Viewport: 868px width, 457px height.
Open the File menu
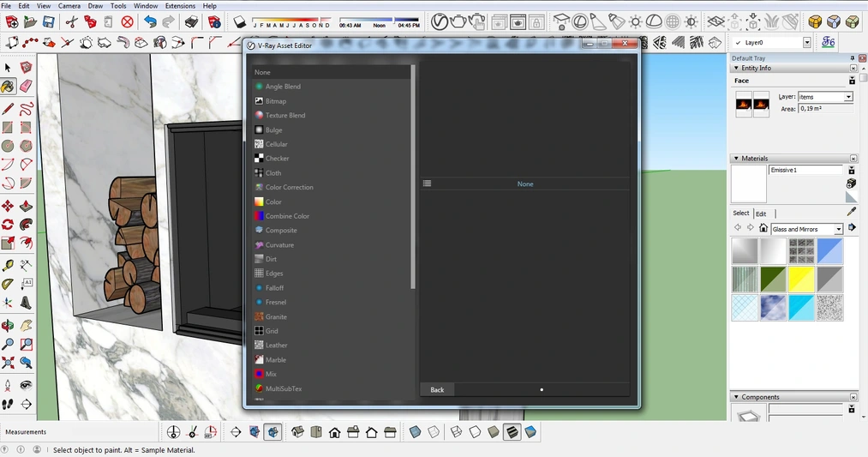tap(6, 5)
